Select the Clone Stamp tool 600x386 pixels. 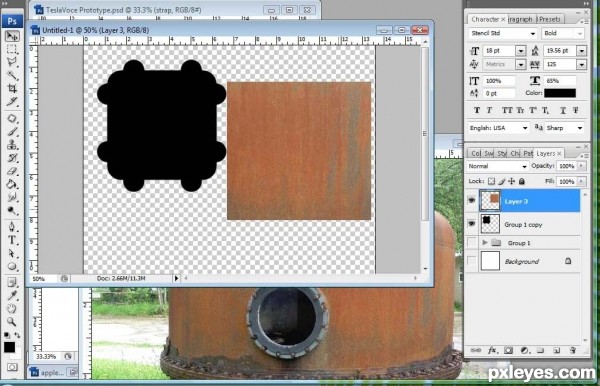tap(12, 145)
